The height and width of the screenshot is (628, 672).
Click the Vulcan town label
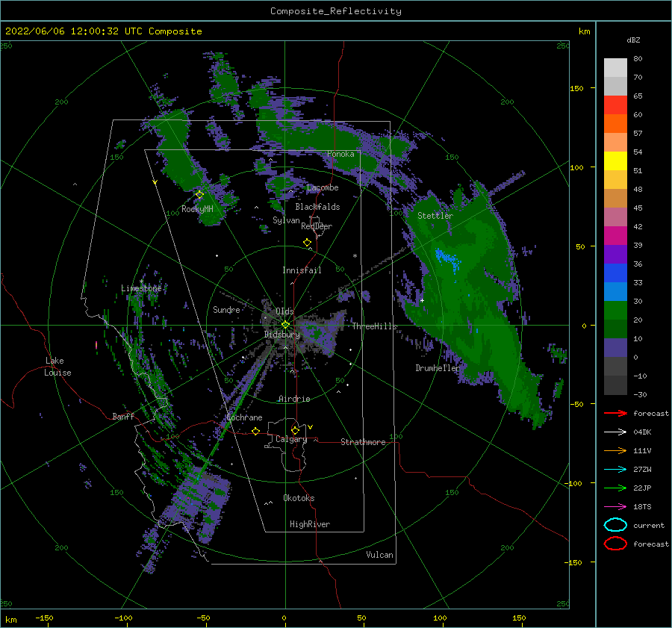coord(379,555)
